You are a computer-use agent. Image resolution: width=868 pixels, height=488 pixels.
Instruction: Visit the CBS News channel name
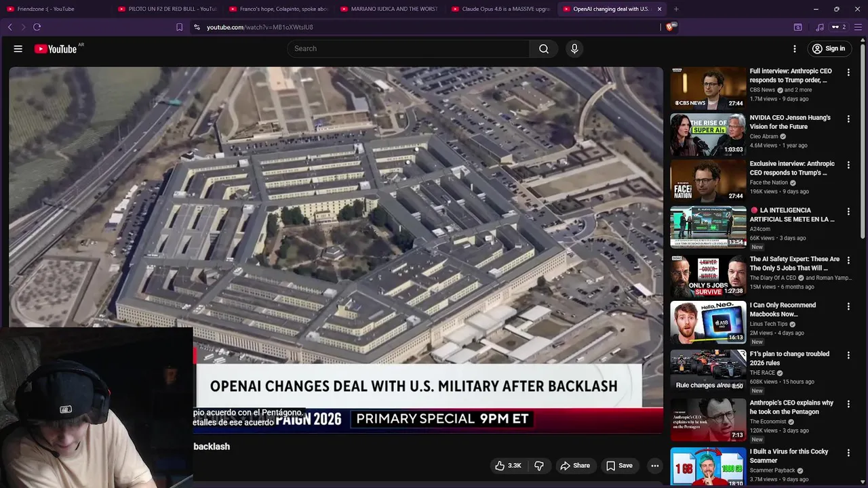[x=762, y=89]
